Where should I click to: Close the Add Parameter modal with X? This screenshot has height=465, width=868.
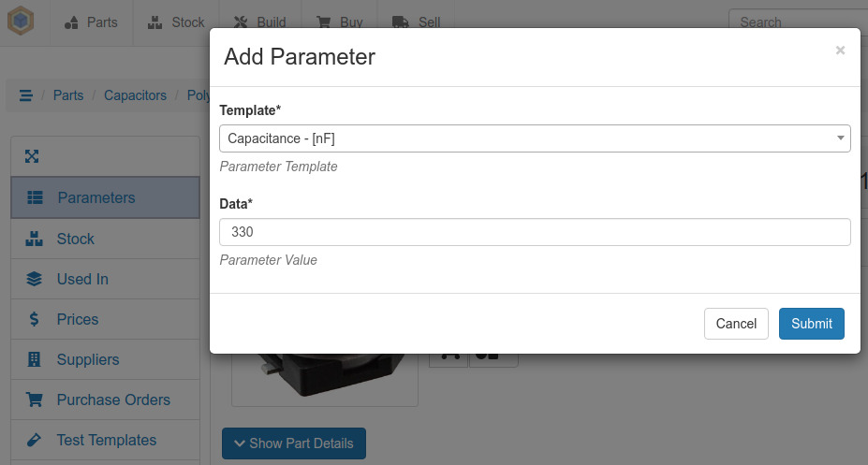click(x=840, y=51)
